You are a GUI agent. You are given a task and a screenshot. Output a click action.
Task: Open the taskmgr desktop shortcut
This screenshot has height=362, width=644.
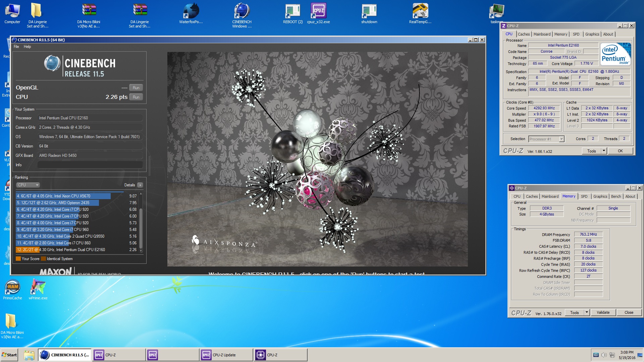[496, 13]
